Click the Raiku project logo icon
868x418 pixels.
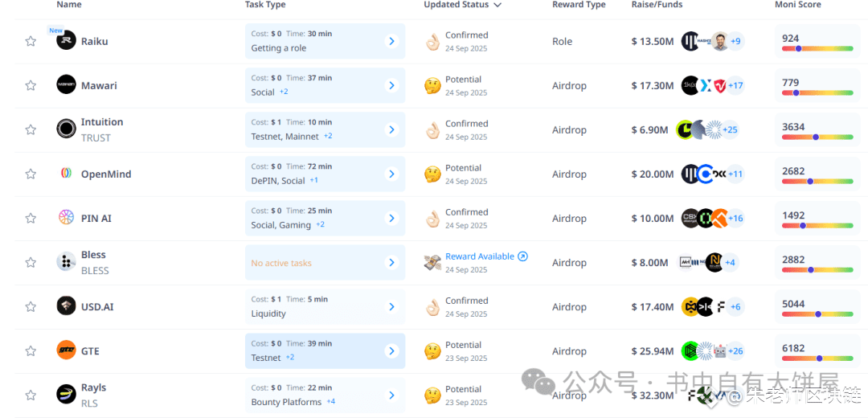pos(66,40)
